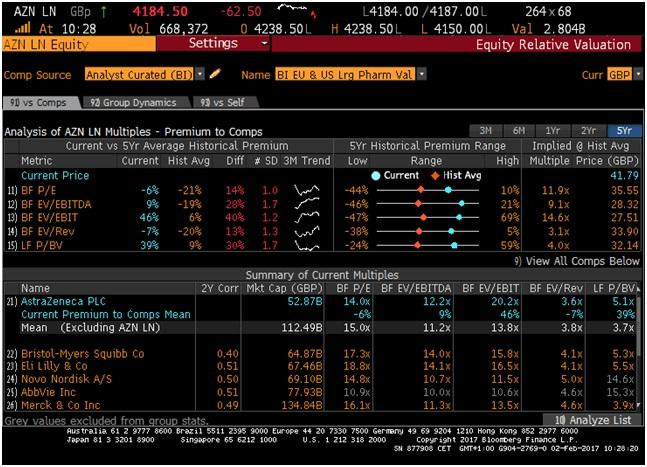Viewport: 647px width, 467px height.
Task: Open Novo Nordisk A/S row
Action: pyautogui.click(x=322, y=379)
